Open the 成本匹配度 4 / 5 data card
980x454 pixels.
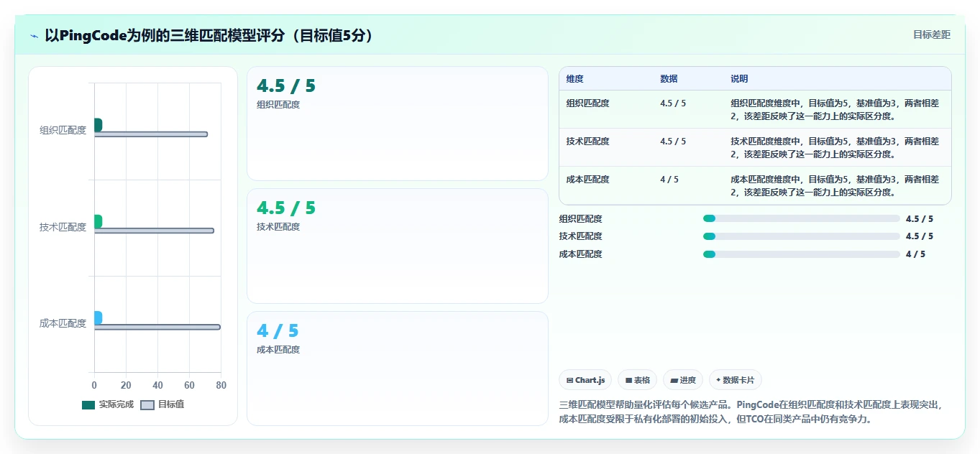click(397, 368)
